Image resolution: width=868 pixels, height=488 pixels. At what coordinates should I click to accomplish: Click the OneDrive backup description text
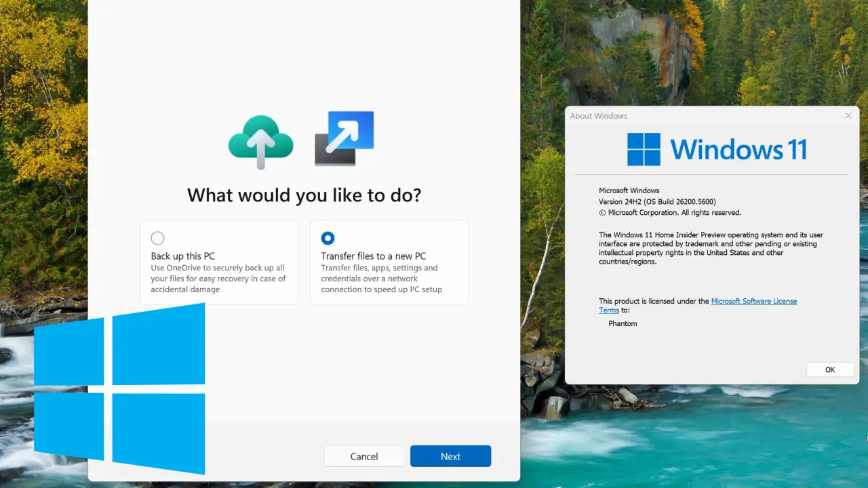click(x=218, y=279)
